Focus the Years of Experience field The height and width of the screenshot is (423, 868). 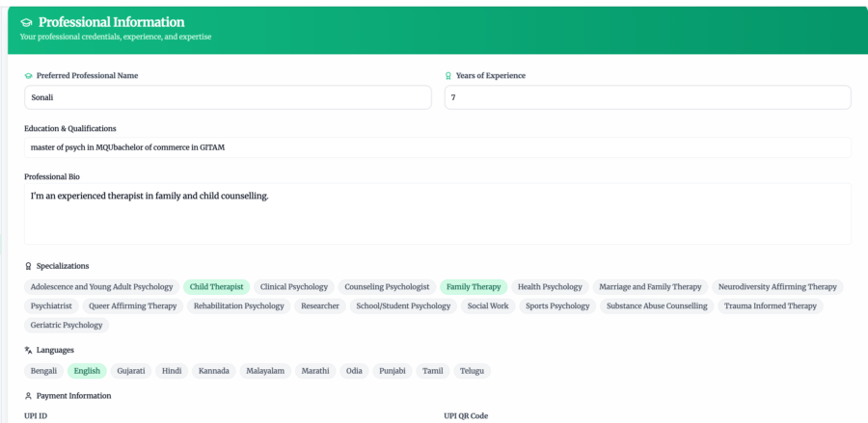648,97
